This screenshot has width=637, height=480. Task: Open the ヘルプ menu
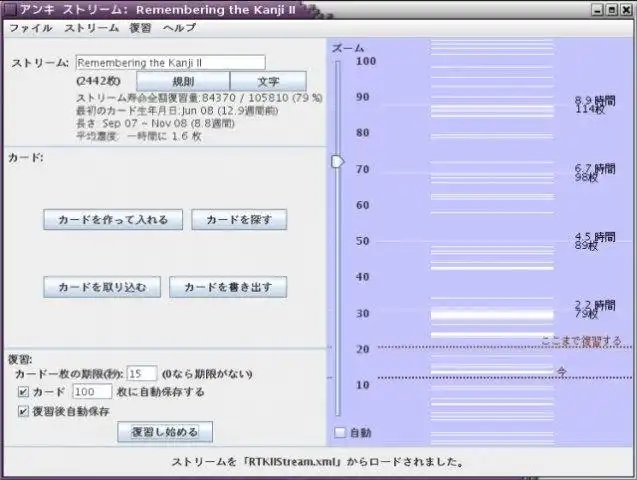coord(180,28)
